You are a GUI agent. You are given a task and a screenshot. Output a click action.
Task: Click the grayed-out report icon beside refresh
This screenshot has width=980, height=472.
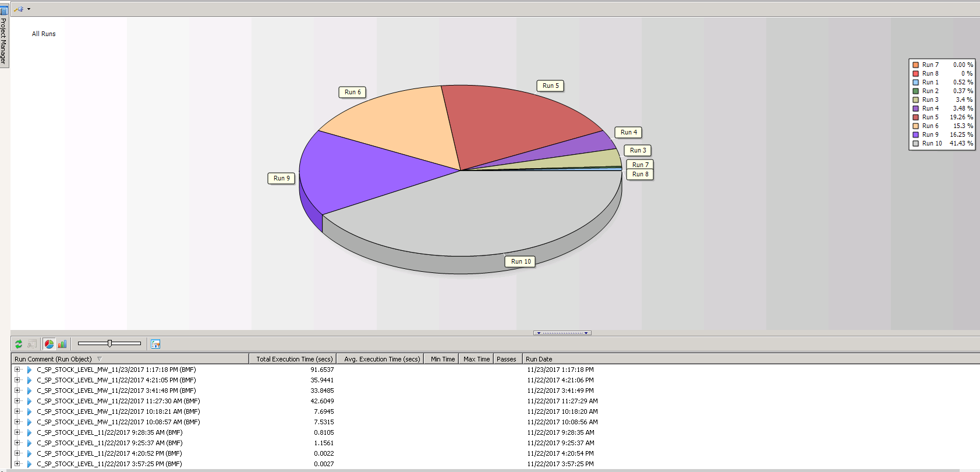pyautogui.click(x=32, y=344)
